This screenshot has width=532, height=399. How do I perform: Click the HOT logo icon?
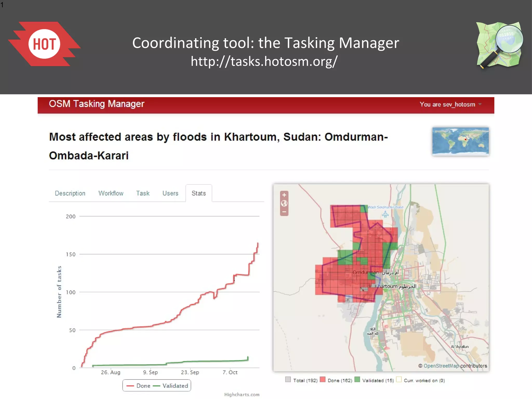44,44
